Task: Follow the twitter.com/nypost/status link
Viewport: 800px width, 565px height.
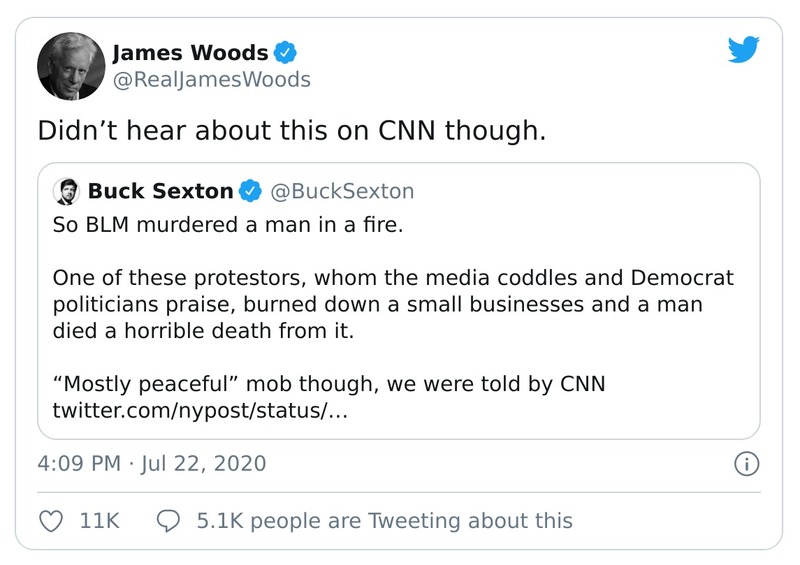Action: click(199, 411)
